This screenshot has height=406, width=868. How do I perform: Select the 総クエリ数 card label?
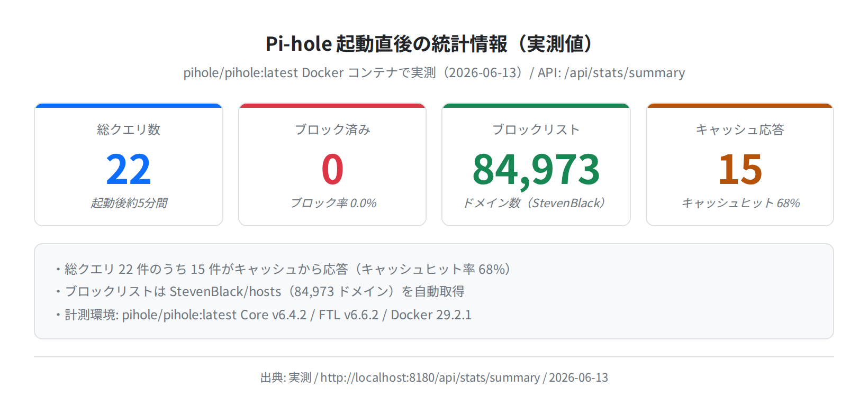pyautogui.click(x=129, y=130)
